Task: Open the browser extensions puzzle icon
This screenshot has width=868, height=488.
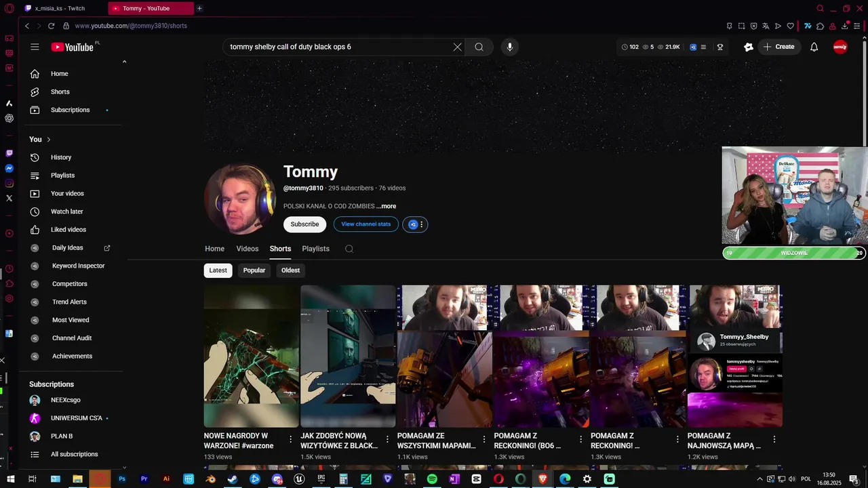Action: click(x=820, y=26)
